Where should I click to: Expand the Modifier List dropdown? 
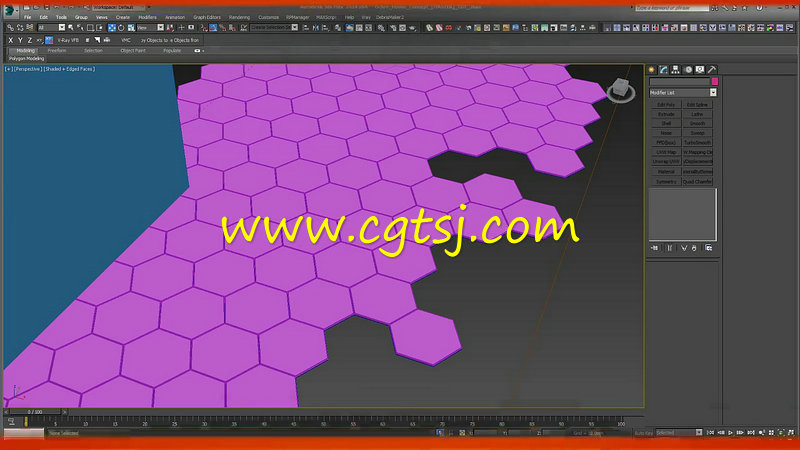pyautogui.click(x=713, y=92)
